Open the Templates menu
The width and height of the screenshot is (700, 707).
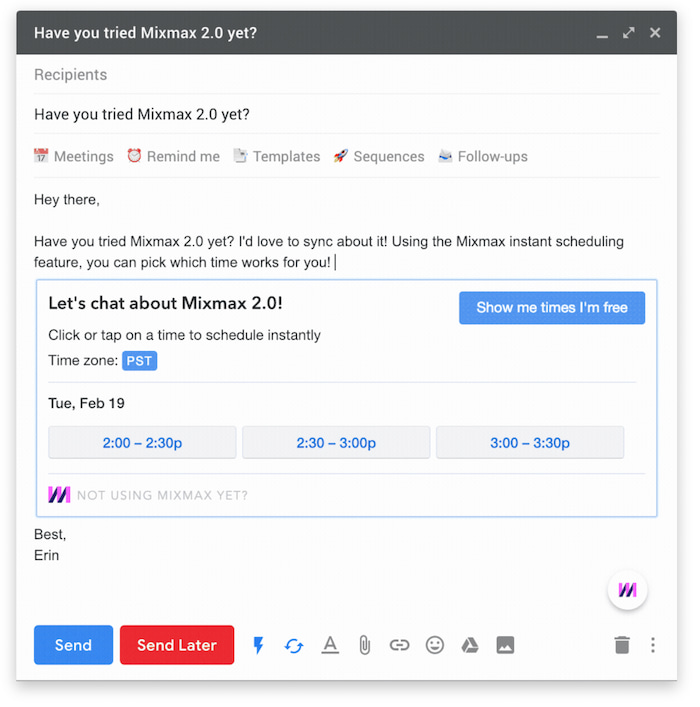[277, 157]
